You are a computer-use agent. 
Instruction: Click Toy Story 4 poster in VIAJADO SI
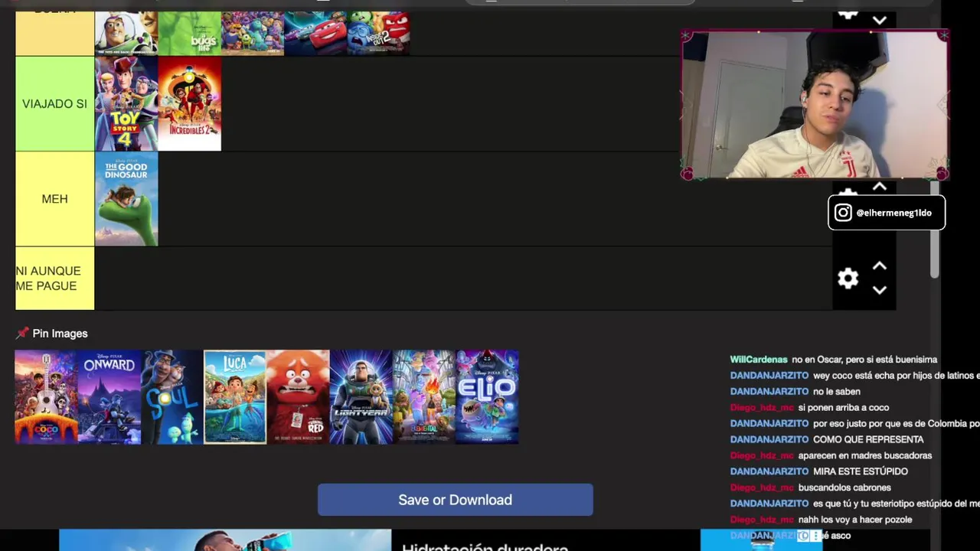pos(126,104)
